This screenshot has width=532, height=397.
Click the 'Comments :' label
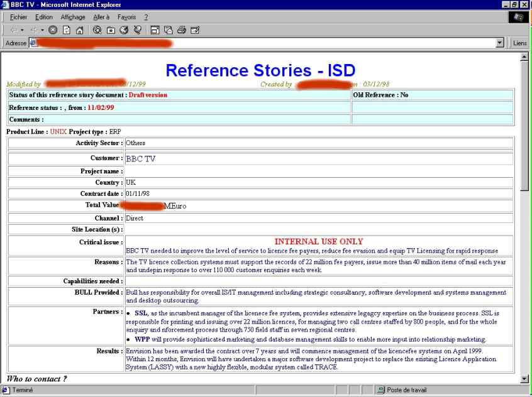[x=26, y=120]
